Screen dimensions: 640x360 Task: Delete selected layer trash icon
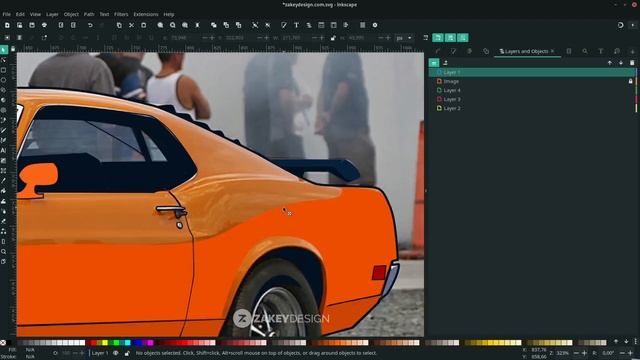632,63
